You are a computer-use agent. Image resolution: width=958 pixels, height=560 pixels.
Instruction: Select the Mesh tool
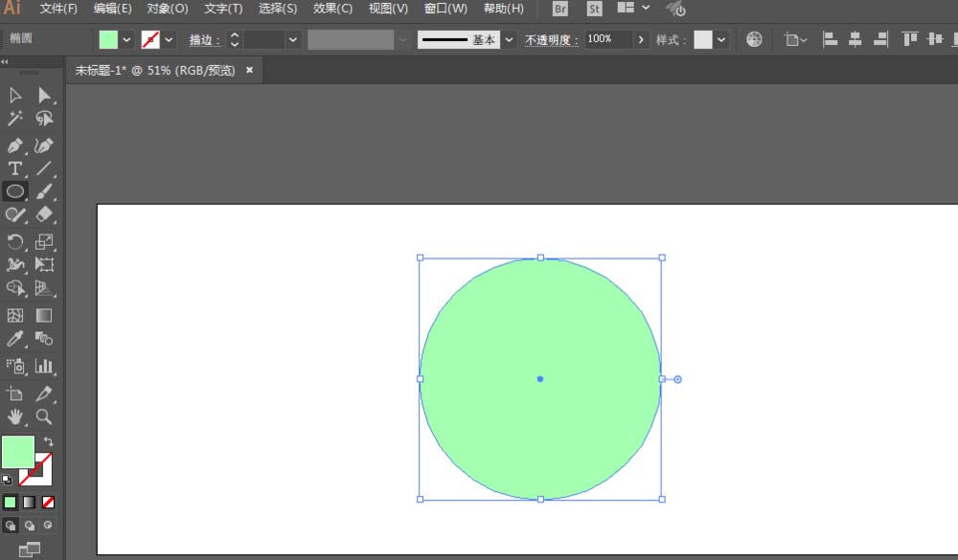pos(15,316)
